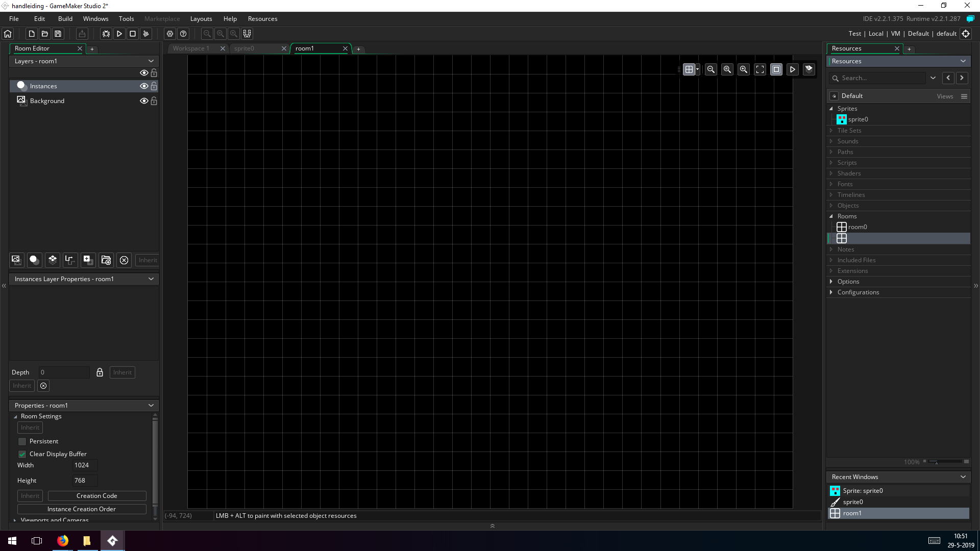Viewport: 980px width, 551px height.
Task: Switch to the sprite0 workspace tab
Action: point(244,48)
